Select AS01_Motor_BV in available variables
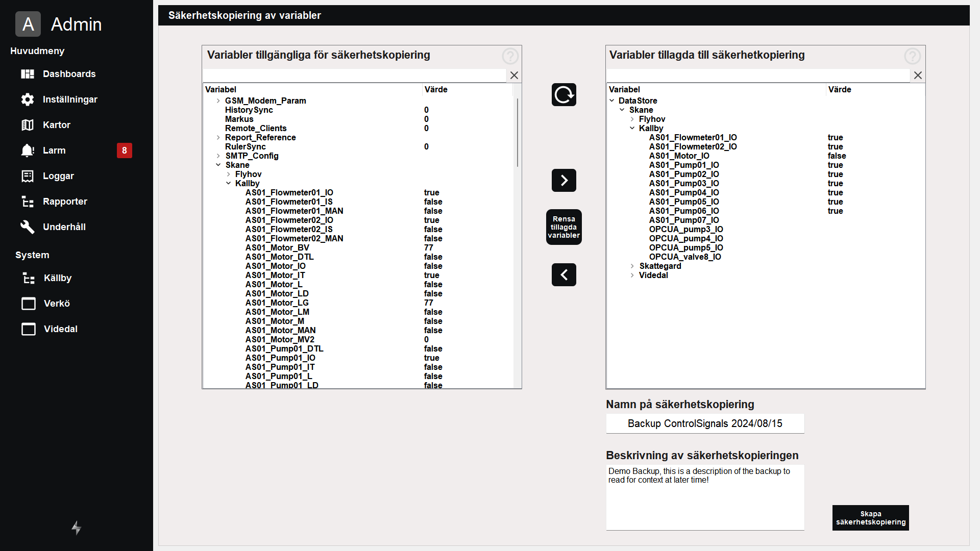The height and width of the screenshot is (551, 980). [277, 248]
